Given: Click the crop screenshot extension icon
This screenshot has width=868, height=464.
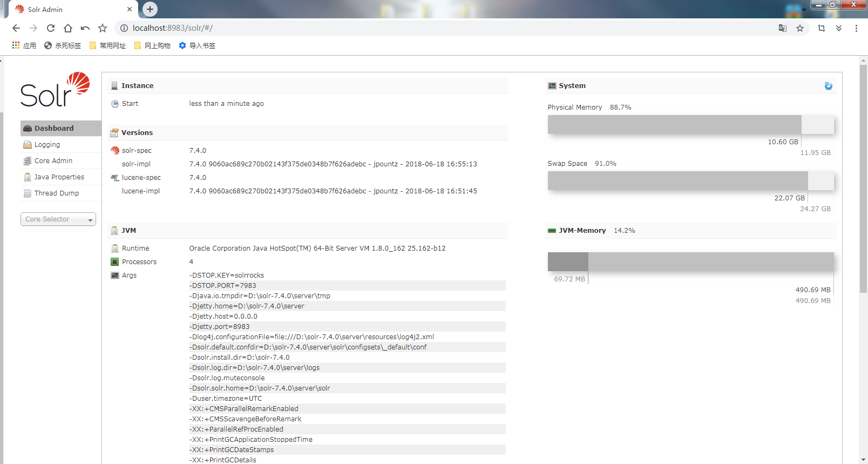Looking at the screenshot, I should (x=822, y=28).
